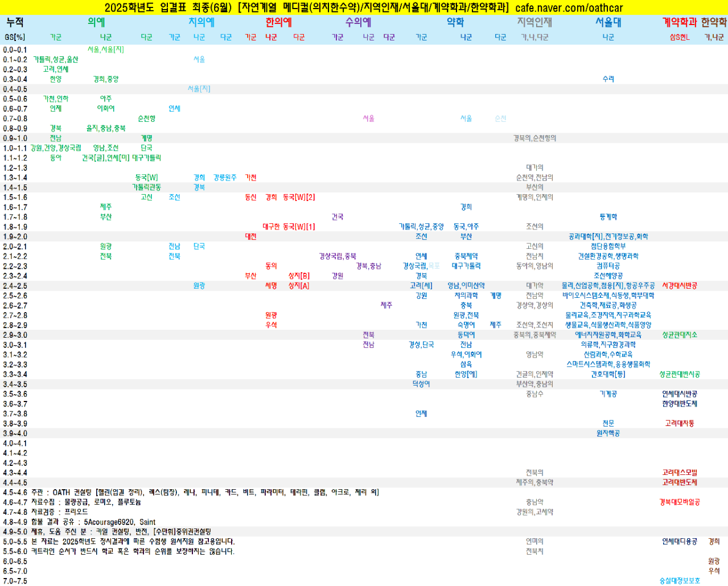Select the 대구가톨릭 cell in row 1.1~1.2
Viewport: 728px width, 586px height.
tap(147, 158)
